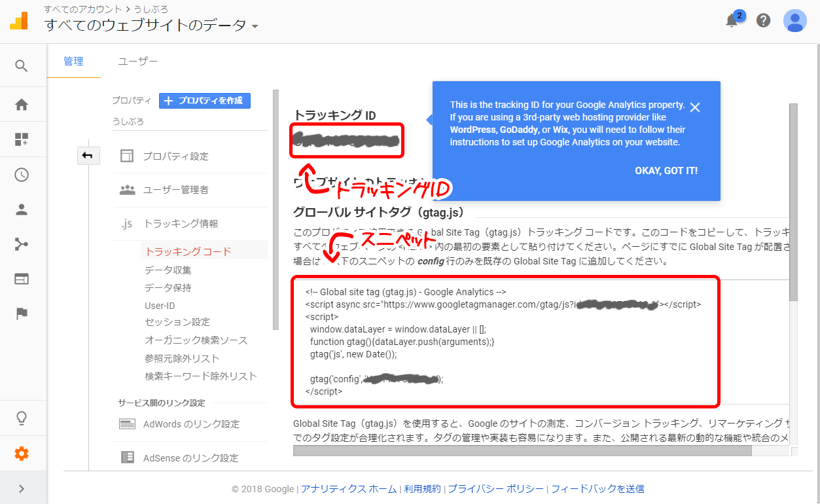Open Behavior page-layout icon in sidebar

(22, 279)
